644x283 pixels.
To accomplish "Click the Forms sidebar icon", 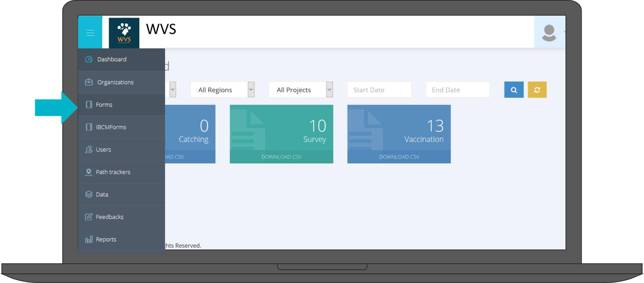I will point(89,105).
